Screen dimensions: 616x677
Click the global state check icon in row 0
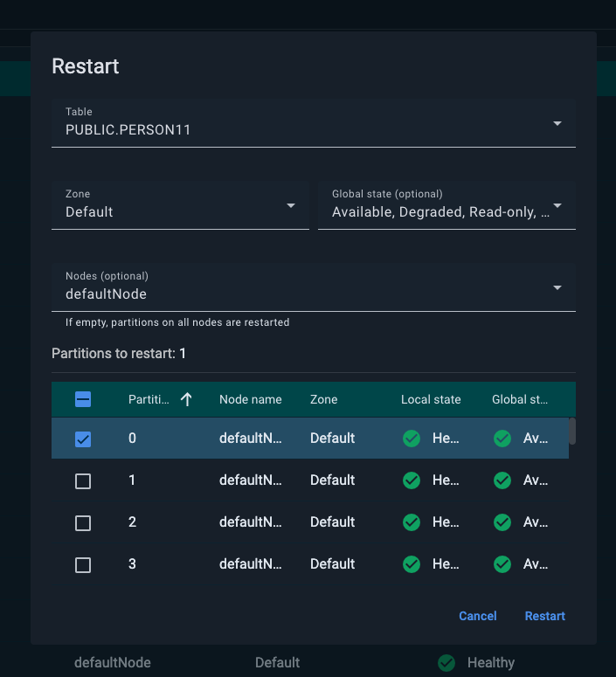502,439
